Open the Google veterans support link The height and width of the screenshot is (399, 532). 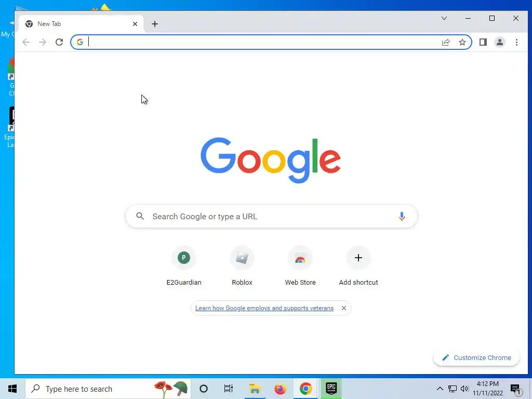click(x=264, y=308)
